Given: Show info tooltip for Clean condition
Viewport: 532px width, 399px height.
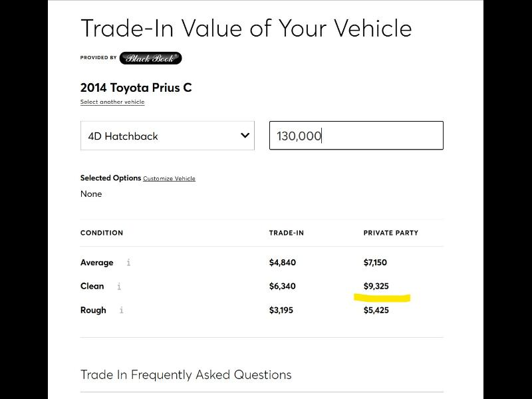Looking at the screenshot, I should pos(119,287).
